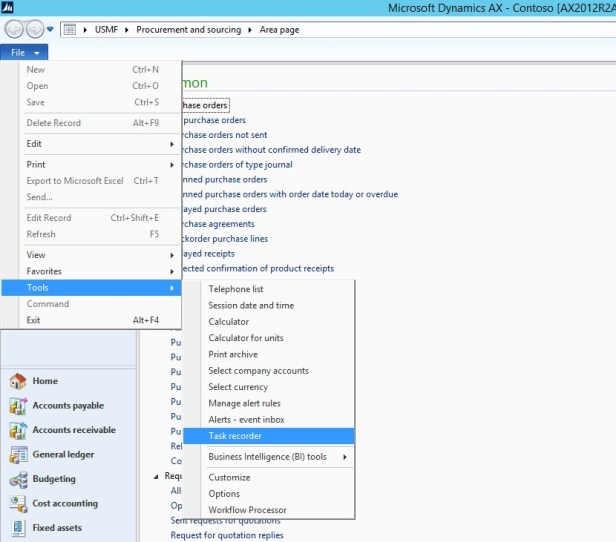Select the Fixed assets module icon
Viewport: 616px width, 542px height.
tap(17, 528)
